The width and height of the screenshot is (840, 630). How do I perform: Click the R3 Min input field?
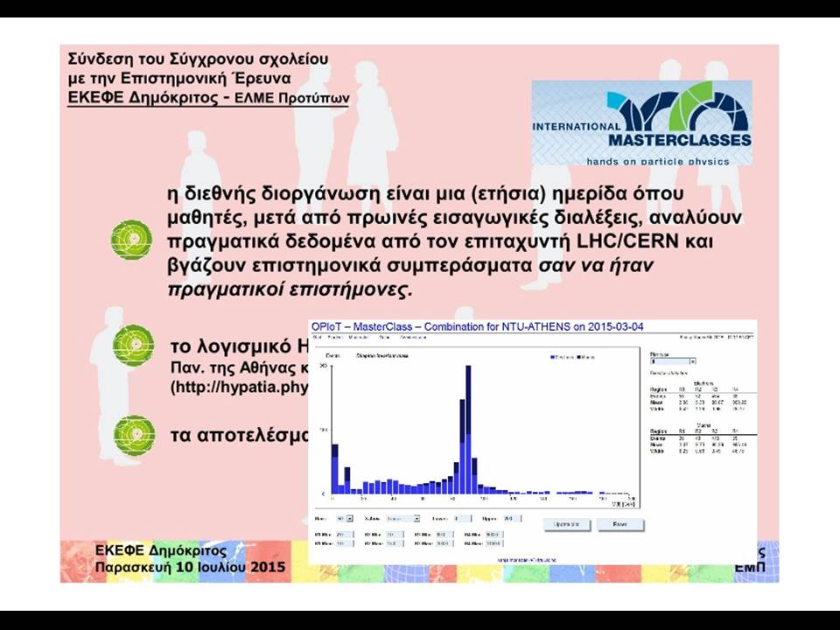tap(444, 535)
